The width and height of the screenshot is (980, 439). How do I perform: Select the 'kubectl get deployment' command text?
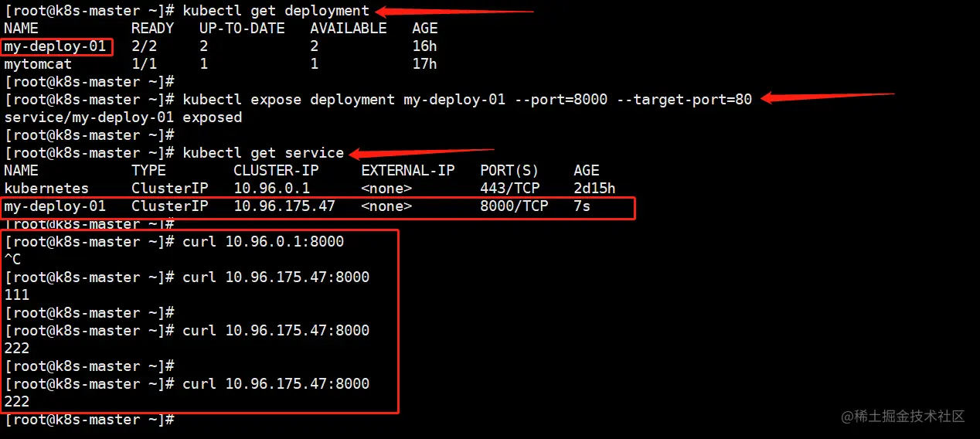[x=276, y=11]
